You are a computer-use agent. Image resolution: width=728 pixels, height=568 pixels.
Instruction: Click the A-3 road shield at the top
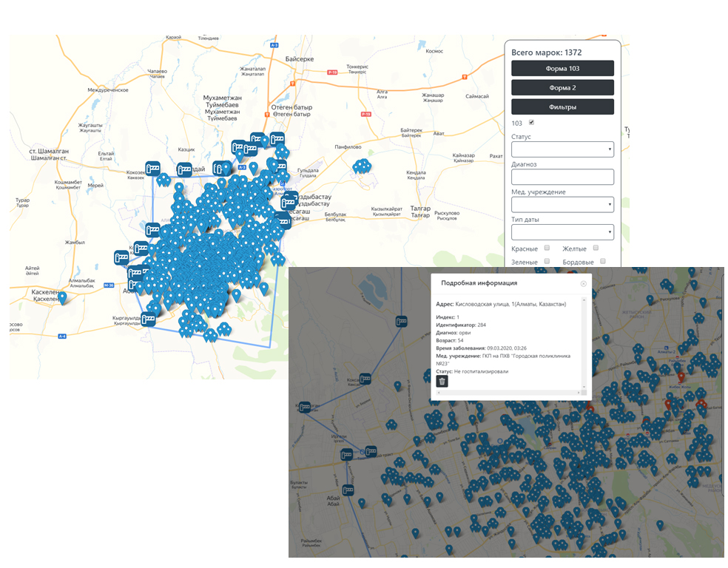click(274, 45)
